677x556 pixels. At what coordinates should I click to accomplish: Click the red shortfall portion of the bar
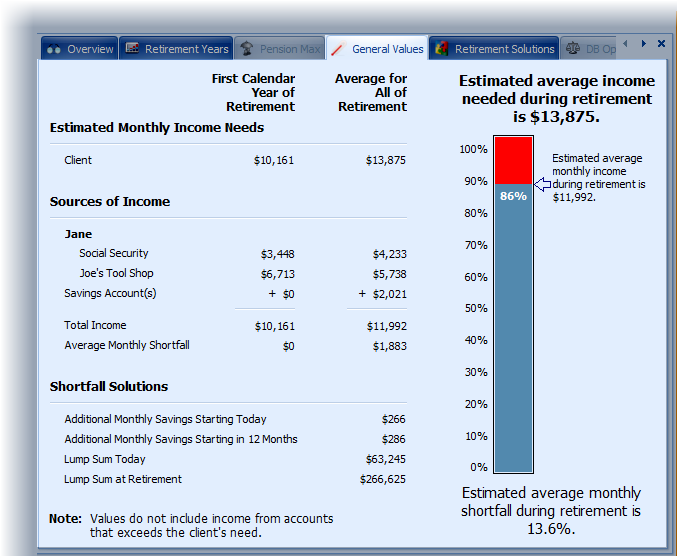click(513, 160)
